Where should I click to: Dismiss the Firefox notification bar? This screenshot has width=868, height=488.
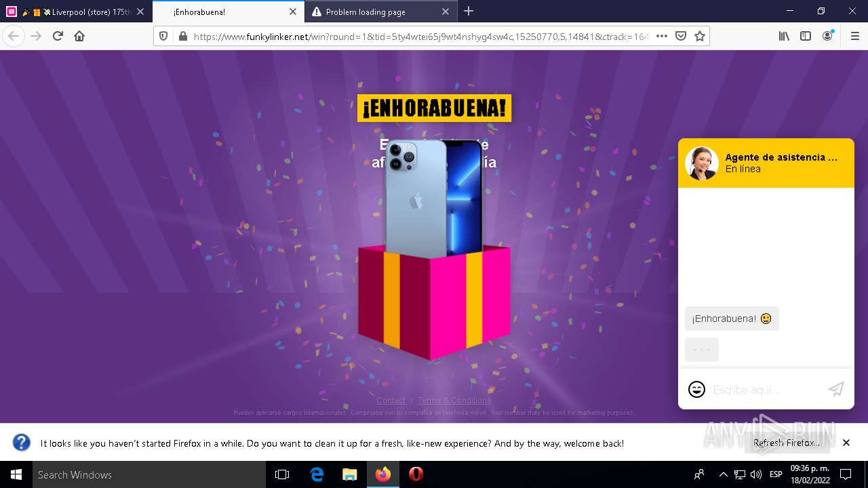[x=846, y=443]
